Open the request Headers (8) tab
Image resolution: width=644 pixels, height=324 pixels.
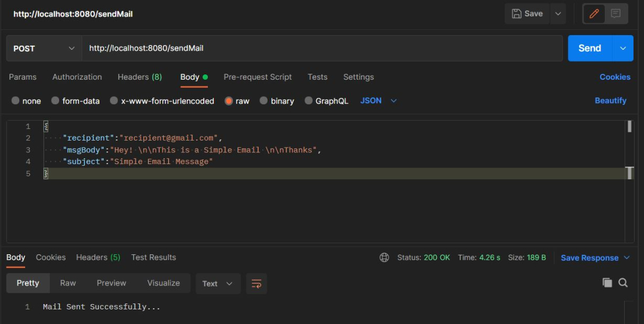(x=140, y=77)
